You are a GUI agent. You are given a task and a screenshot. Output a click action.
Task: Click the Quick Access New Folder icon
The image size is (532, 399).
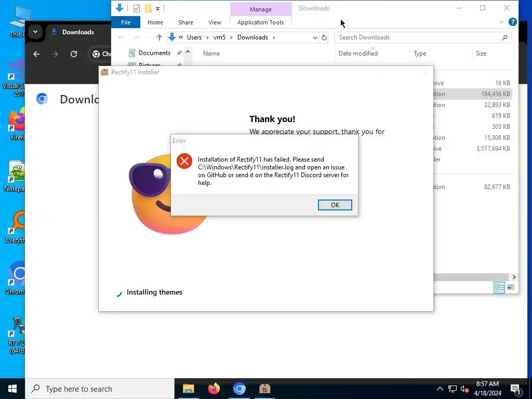[x=148, y=8]
